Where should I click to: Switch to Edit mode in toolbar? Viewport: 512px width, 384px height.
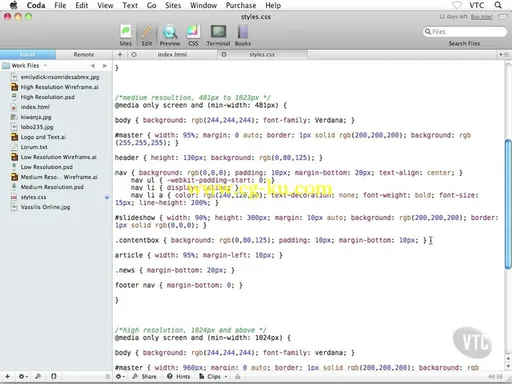click(147, 35)
